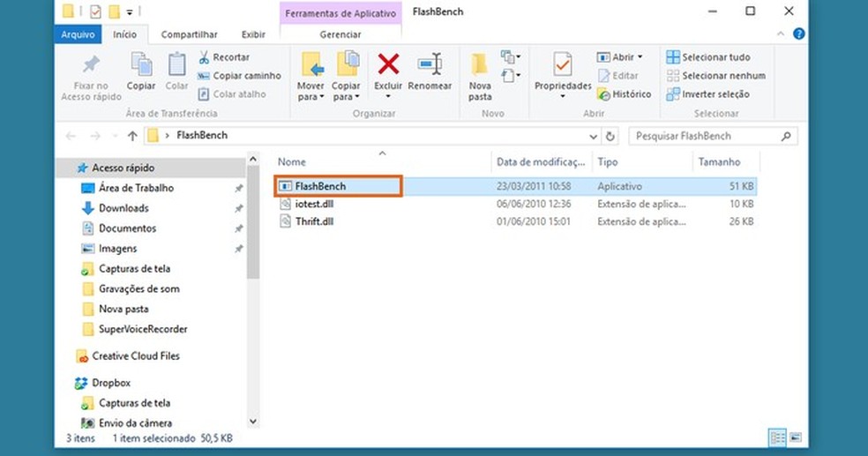Click the forward navigation arrow
Image resolution: width=868 pixels, height=456 pixels.
click(x=94, y=136)
